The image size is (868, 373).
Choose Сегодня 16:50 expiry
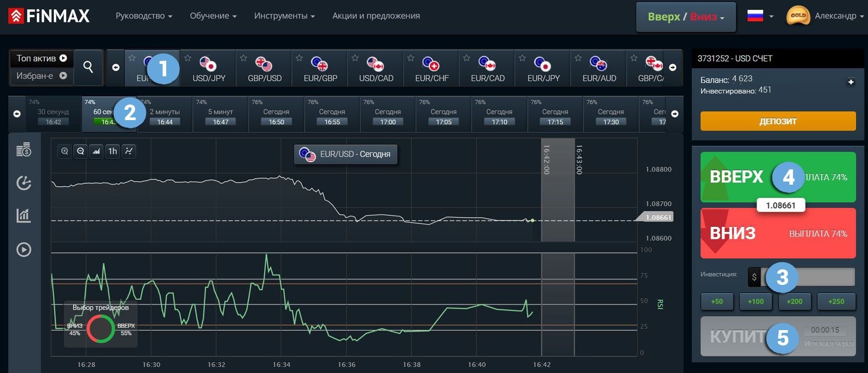coord(276,114)
